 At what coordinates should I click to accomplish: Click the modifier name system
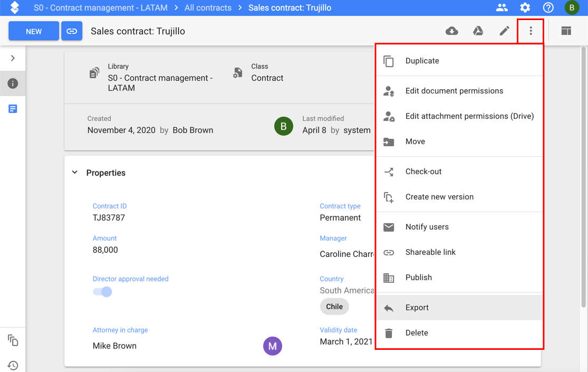click(x=357, y=130)
